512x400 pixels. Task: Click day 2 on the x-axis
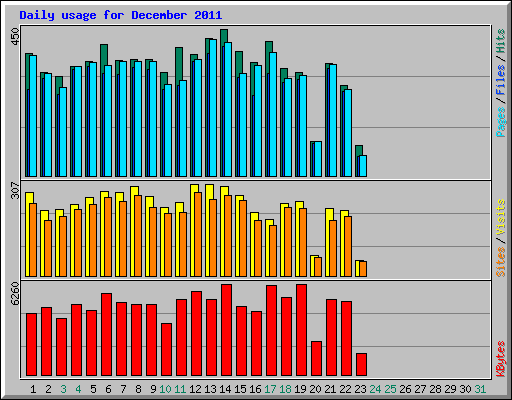(x=48, y=389)
